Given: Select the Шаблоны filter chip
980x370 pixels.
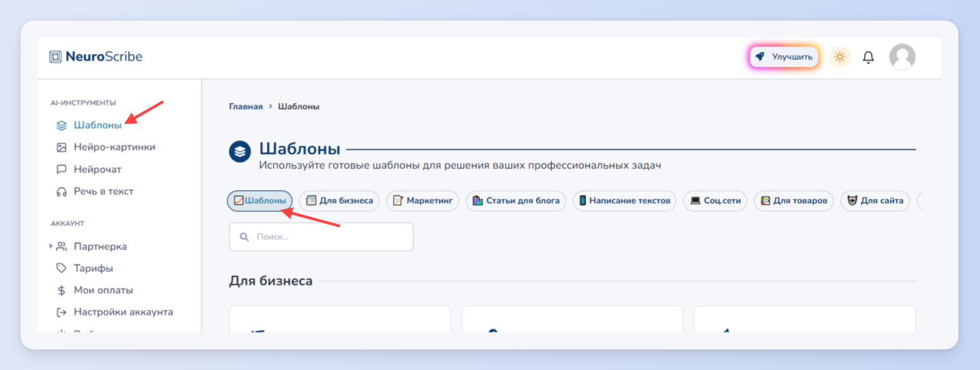Looking at the screenshot, I should 259,201.
